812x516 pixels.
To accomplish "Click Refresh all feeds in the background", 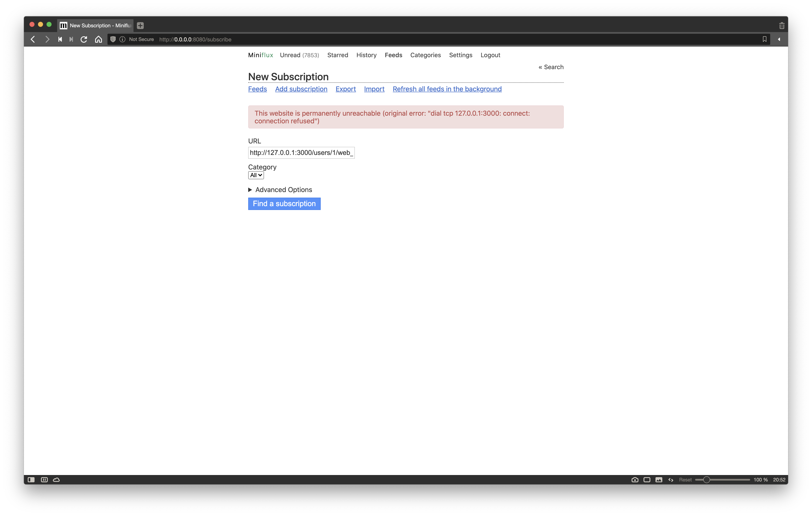I will click(447, 89).
